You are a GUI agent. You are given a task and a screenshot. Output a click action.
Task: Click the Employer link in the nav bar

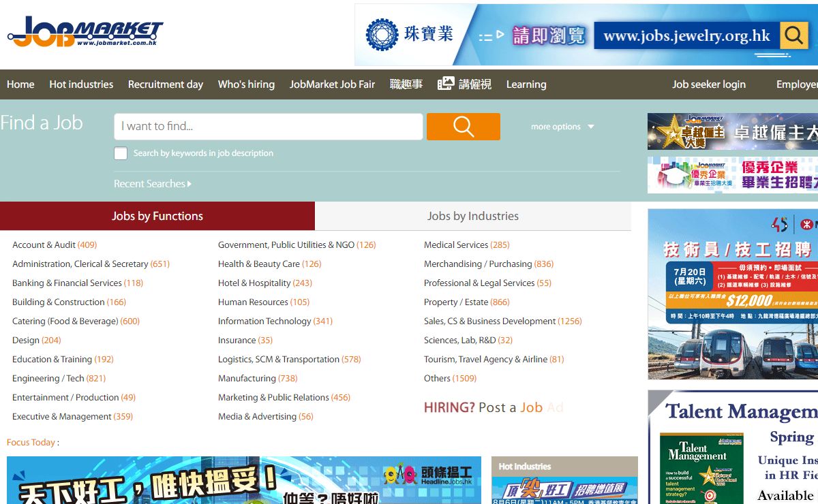(797, 84)
